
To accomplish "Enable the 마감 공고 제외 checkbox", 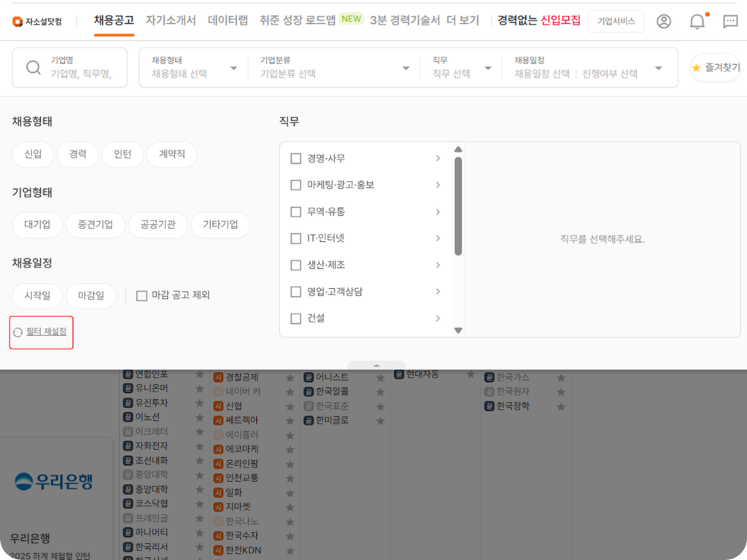I will point(142,295).
